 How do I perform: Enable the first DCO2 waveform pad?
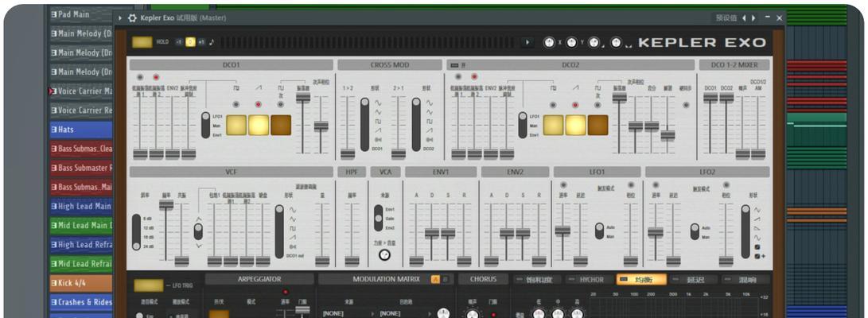pyautogui.click(x=554, y=125)
